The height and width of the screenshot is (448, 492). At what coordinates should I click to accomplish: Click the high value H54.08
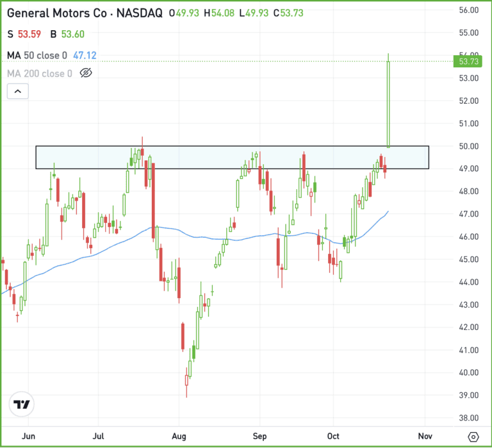(x=219, y=13)
